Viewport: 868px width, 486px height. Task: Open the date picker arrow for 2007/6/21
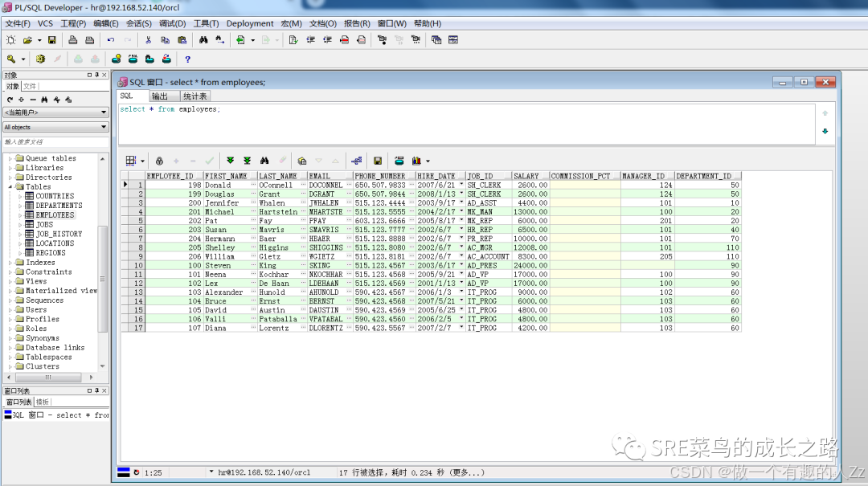coord(461,185)
